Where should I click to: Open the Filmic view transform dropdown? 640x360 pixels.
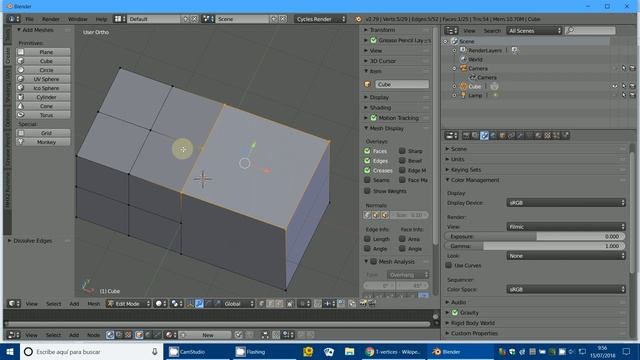(566, 227)
